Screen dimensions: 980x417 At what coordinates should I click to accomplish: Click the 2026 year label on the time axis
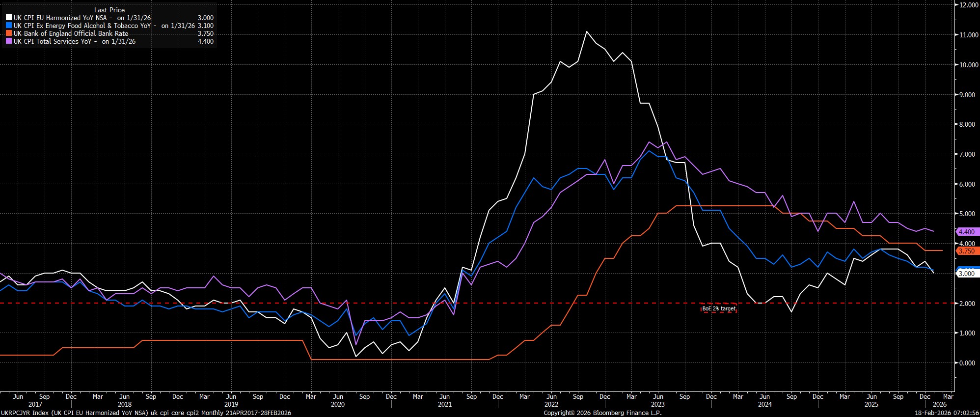(x=939, y=404)
